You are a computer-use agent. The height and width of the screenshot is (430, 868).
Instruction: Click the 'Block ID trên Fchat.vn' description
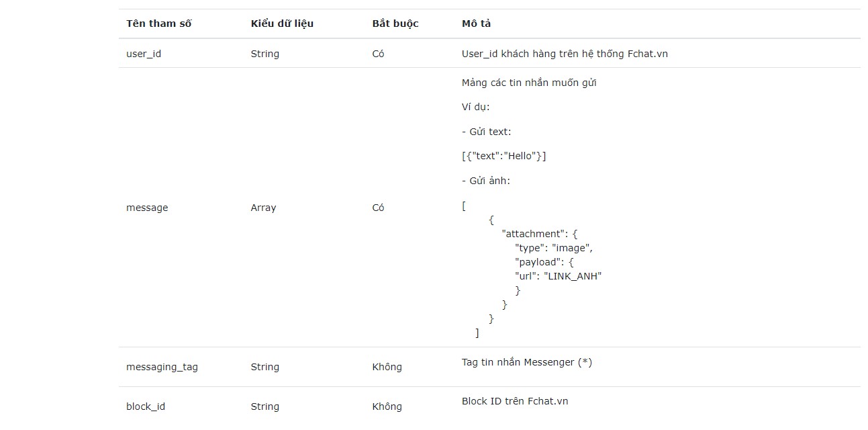514,401
